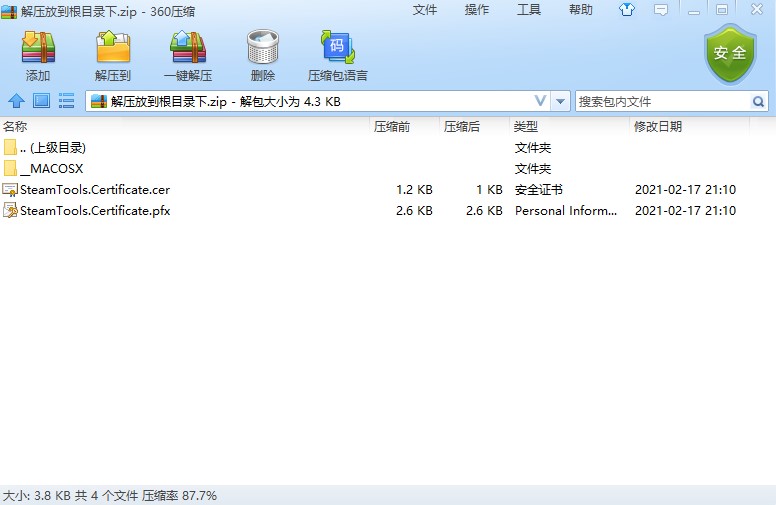Viewport: 776px width, 505px height.
Task: Click the status bar 压缩率 87.7% text
Action: pyautogui.click(x=180, y=496)
